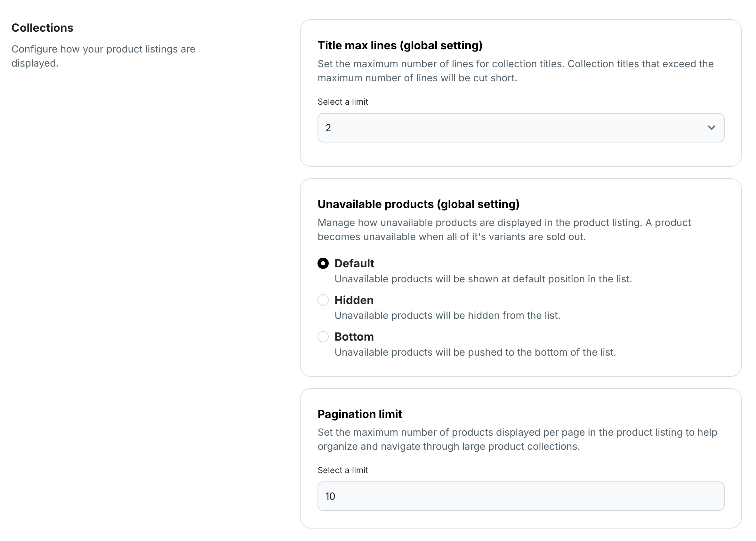Click 'Select a limit' label above title lines dropdown

click(x=342, y=101)
